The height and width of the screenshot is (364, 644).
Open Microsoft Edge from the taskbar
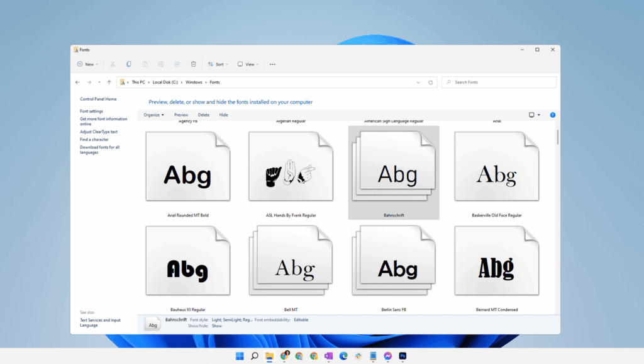[343, 356]
